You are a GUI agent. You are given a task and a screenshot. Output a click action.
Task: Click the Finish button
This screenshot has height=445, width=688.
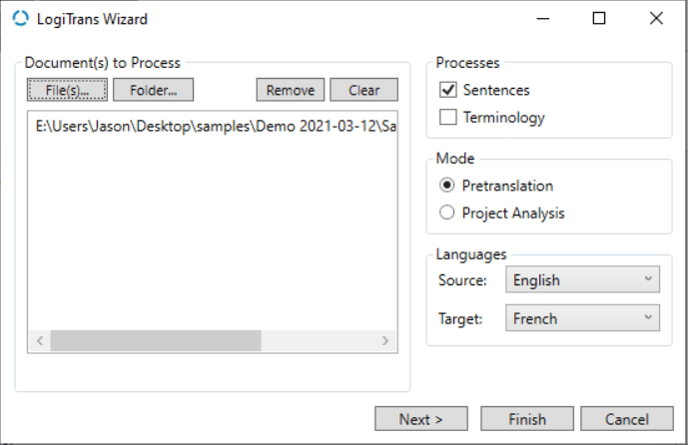(x=527, y=419)
